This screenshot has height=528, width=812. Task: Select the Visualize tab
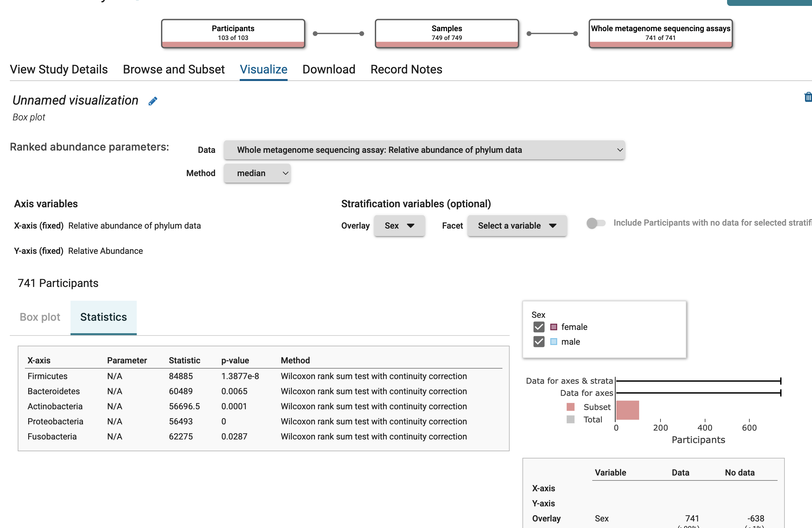tap(263, 69)
